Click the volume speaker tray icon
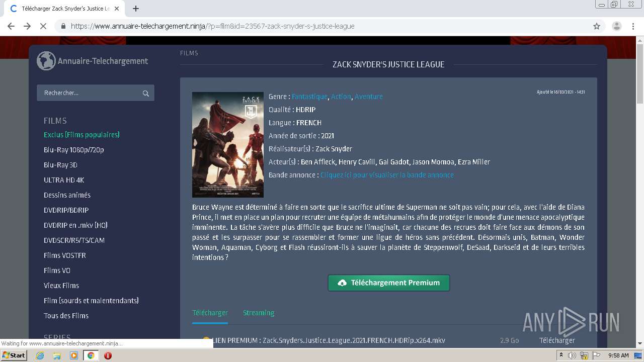The height and width of the screenshot is (362, 644). tap(572, 355)
